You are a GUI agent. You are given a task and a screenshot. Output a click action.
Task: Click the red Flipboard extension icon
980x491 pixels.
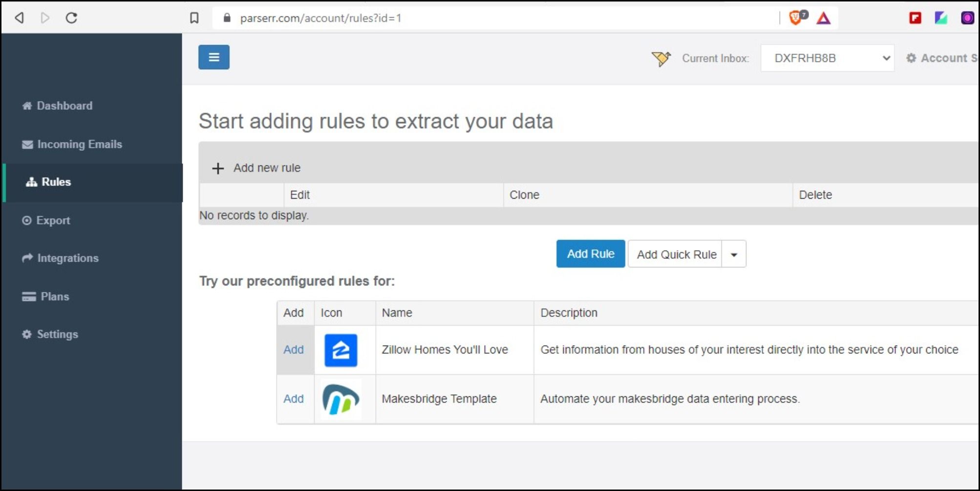(915, 18)
